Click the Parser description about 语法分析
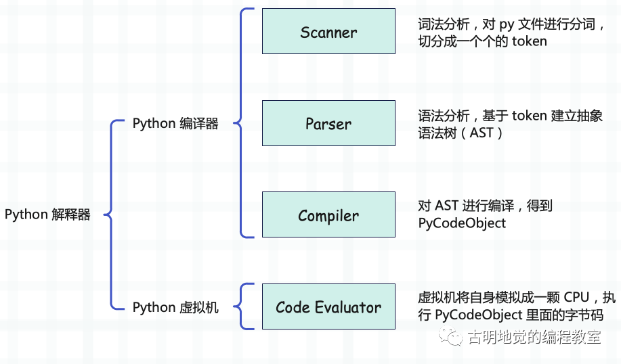The height and width of the screenshot is (364, 621). 511,124
